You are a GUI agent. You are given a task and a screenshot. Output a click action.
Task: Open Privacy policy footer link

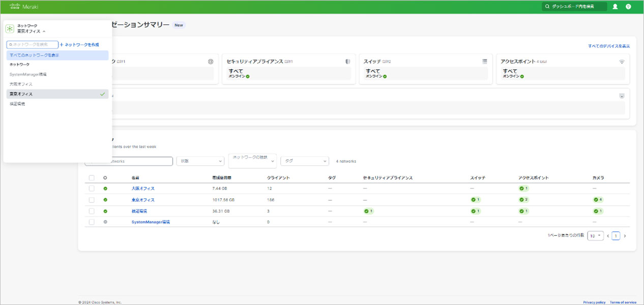(594, 302)
